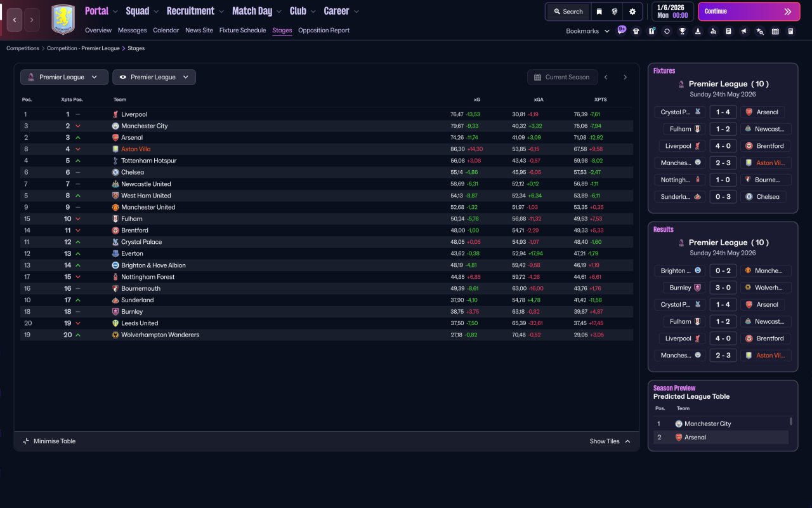
Task: Click the Chelsea badge in table
Action: (115, 172)
